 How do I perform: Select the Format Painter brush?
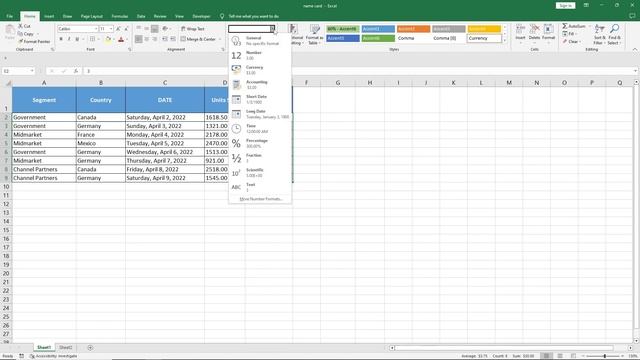(x=20, y=41)
